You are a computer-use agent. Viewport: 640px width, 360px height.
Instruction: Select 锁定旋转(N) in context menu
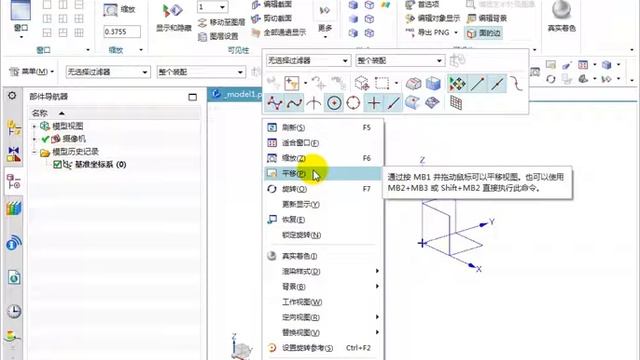coord(322,235)
